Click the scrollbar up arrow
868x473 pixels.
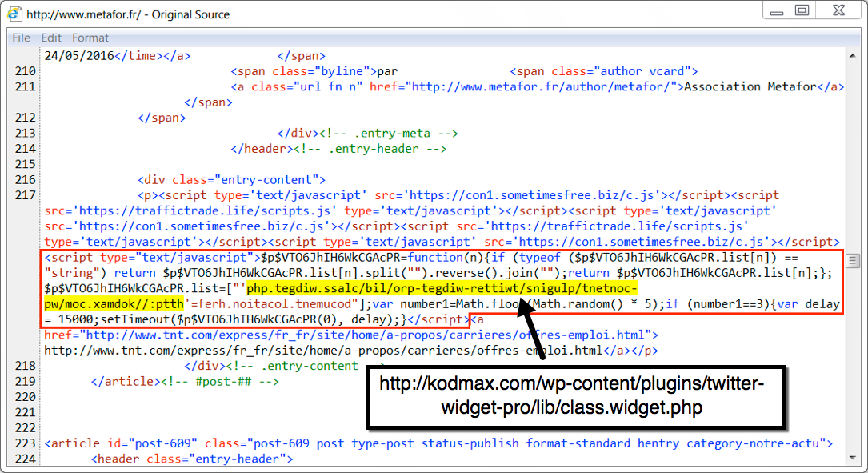click(x=853, y=55)
